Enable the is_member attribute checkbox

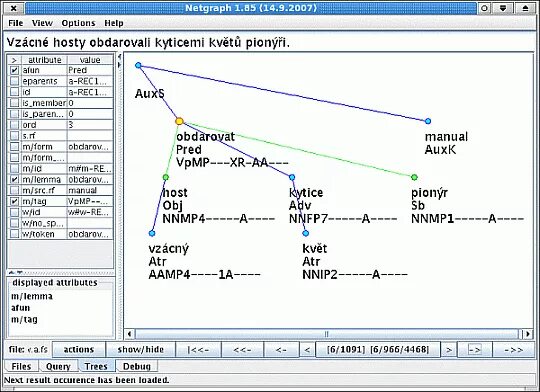coord(14,103)
